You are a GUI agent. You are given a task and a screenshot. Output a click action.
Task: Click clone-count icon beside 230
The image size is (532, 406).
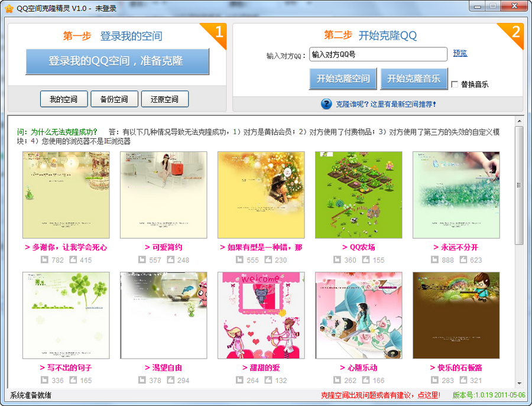[268, 259]
